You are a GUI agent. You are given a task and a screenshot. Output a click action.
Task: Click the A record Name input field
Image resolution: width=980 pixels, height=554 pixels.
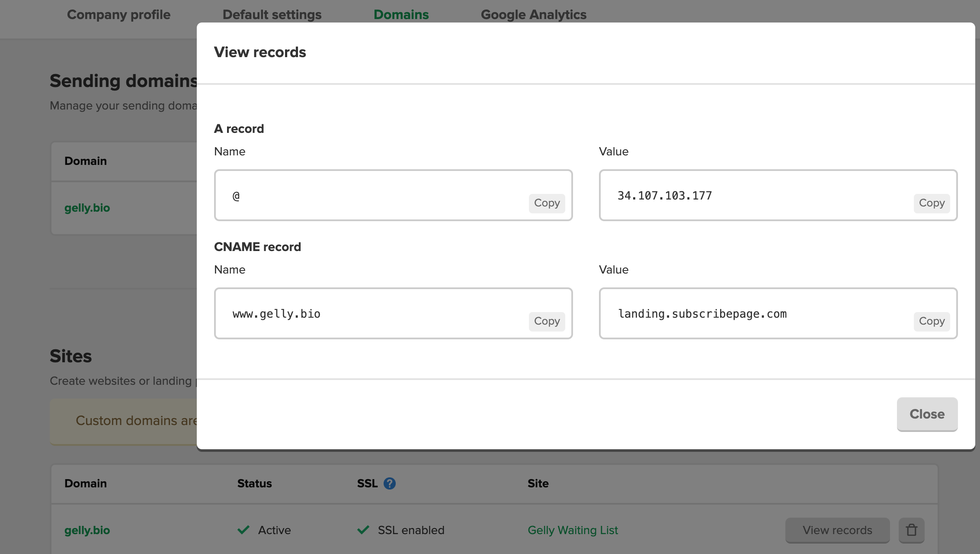(x=393, y=195)
